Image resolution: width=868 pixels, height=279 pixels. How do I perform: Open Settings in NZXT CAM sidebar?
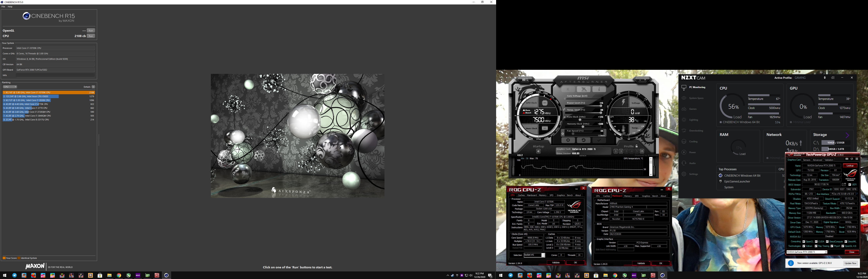click(x=690, y=174)
